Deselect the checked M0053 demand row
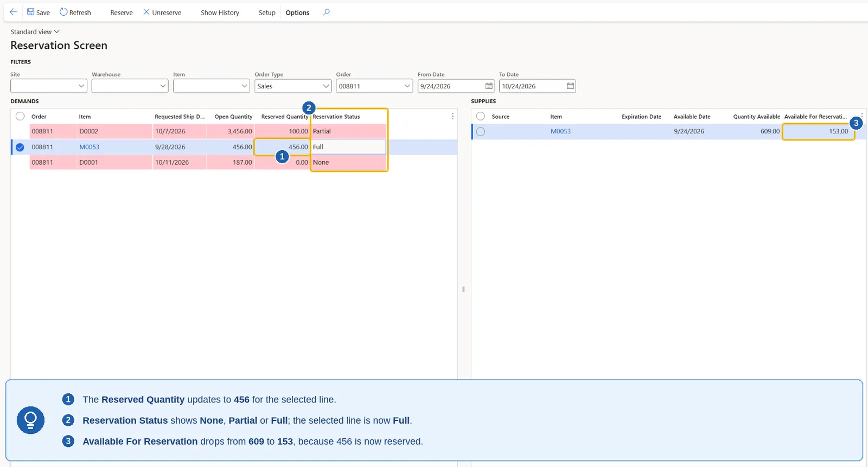 (20, 147)
